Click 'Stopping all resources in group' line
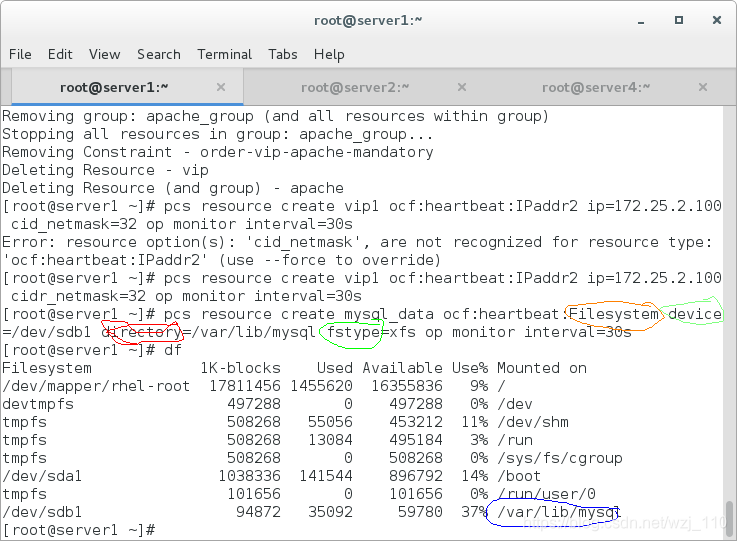 (x=218, y=134)
